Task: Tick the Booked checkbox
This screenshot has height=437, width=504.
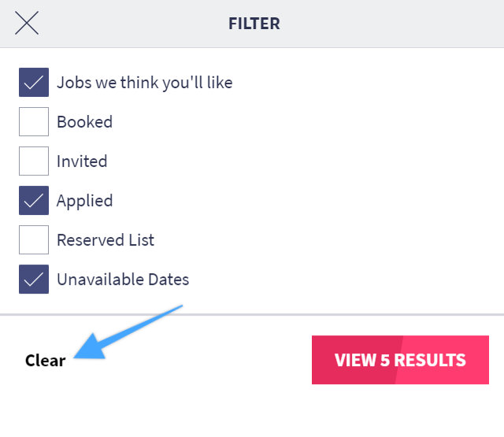Action: click(x=34, y=122)
